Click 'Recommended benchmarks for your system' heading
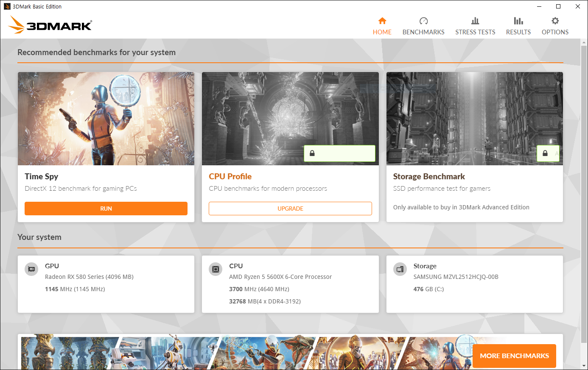This screenshot has width=588, height=370. [x=96, y=53]
